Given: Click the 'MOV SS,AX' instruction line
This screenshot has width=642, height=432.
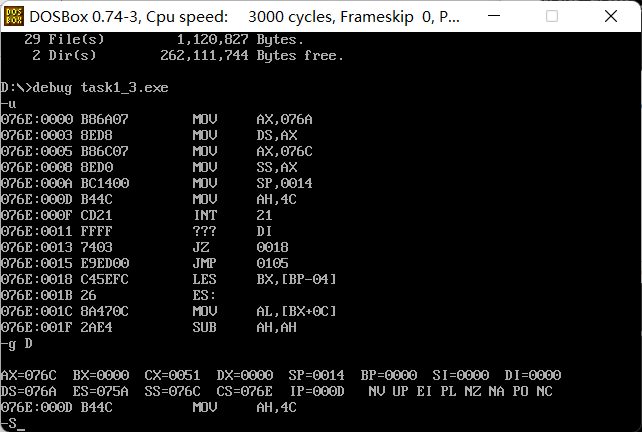Looking at the screenshot, I should 149,167.
